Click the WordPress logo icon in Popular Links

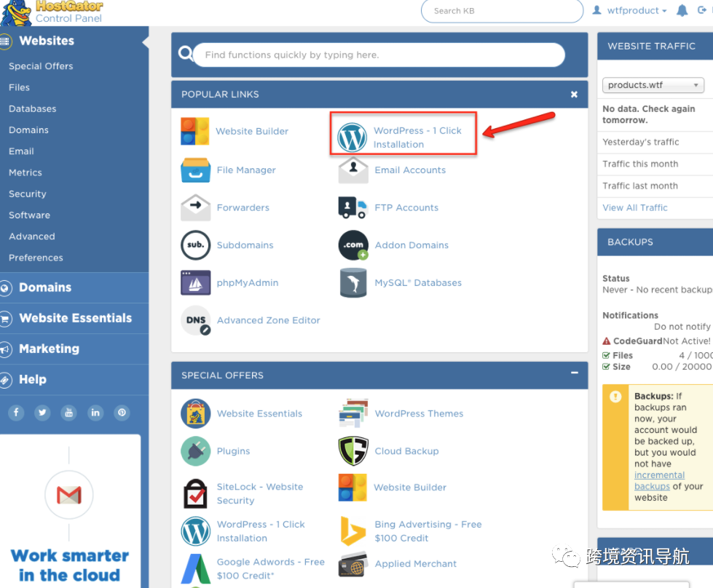352,138
